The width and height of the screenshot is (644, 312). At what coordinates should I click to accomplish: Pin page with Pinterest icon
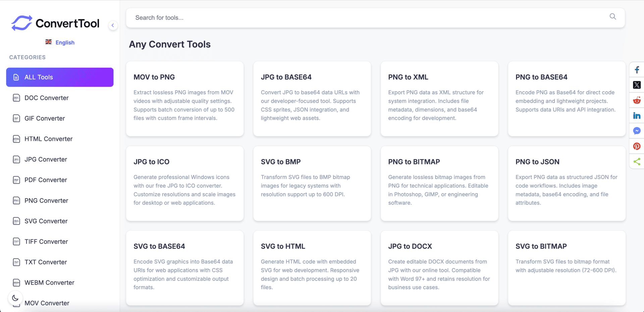click(637, 146)
